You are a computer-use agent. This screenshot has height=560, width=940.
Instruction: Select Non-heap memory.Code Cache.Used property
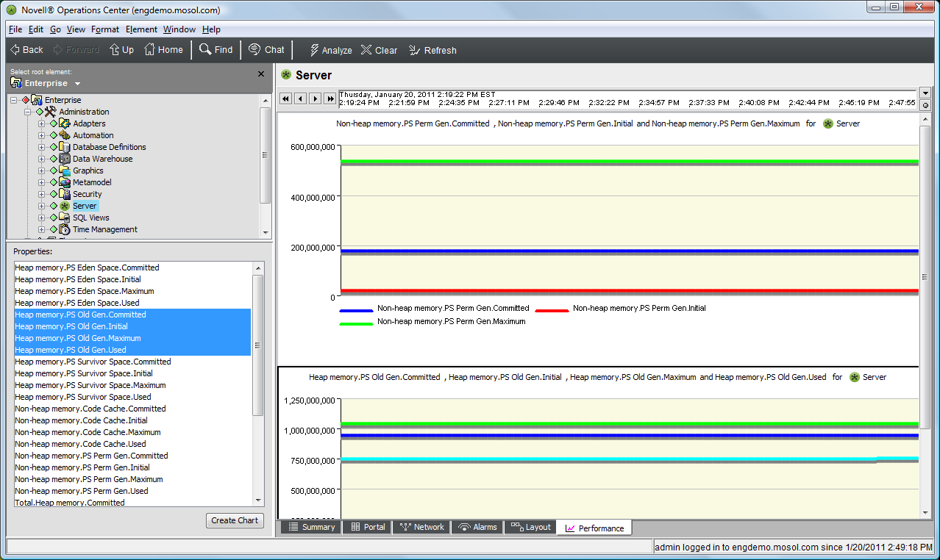pyautogui.click(x=132, y=444)
